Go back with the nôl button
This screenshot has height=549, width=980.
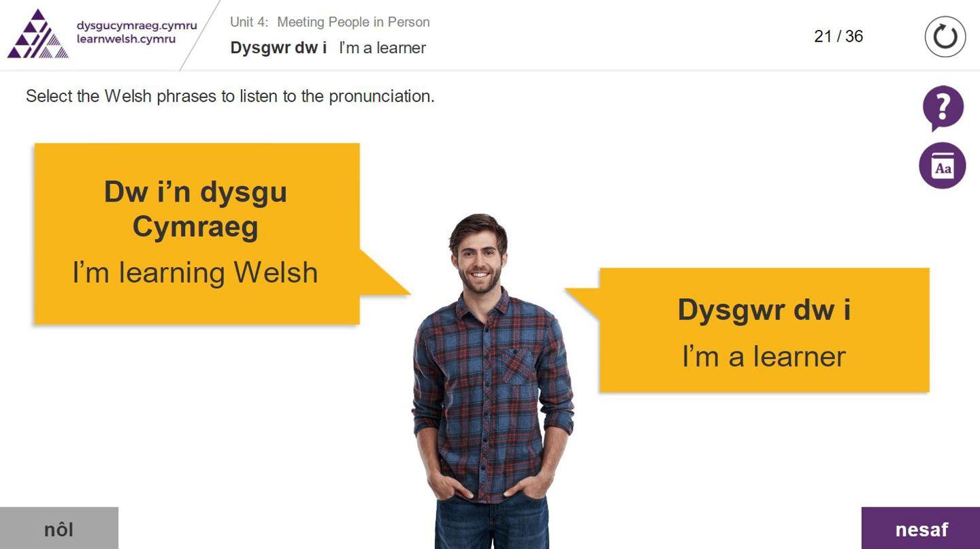(59, 528)
